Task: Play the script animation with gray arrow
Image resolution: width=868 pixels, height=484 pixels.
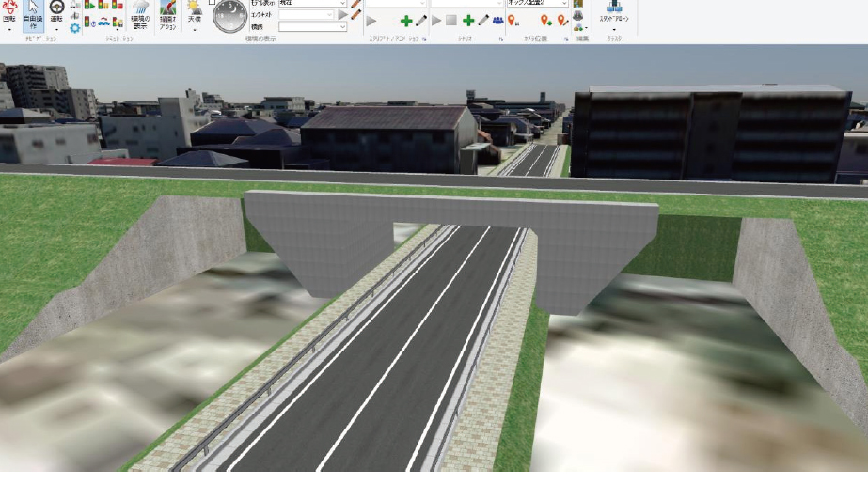Action: (x=371, y=22)
